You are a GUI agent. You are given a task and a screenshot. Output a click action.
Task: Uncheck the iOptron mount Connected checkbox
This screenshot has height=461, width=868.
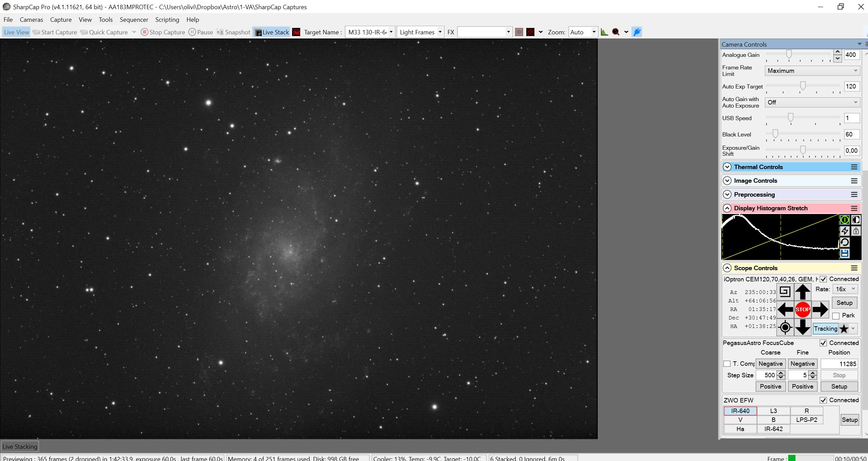coord(823,279)
